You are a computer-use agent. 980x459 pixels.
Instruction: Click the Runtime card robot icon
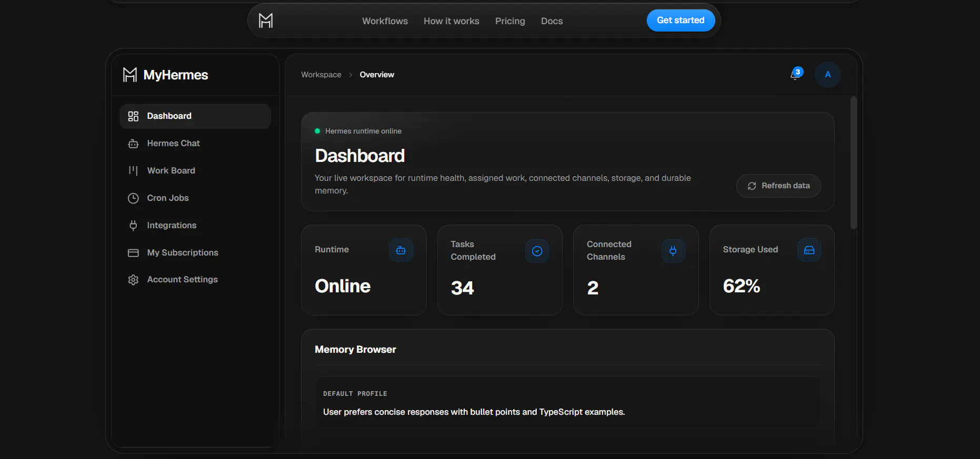click(401, 250)
